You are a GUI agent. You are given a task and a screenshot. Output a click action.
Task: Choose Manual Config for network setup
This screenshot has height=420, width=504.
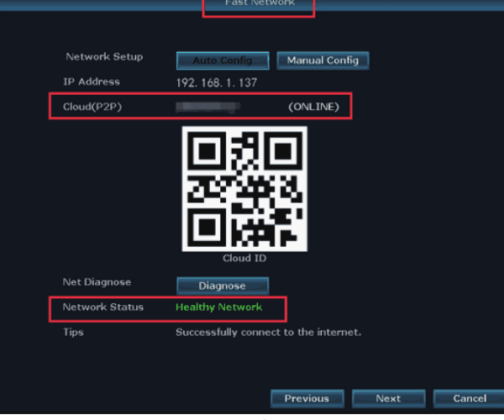coord(323,60)
